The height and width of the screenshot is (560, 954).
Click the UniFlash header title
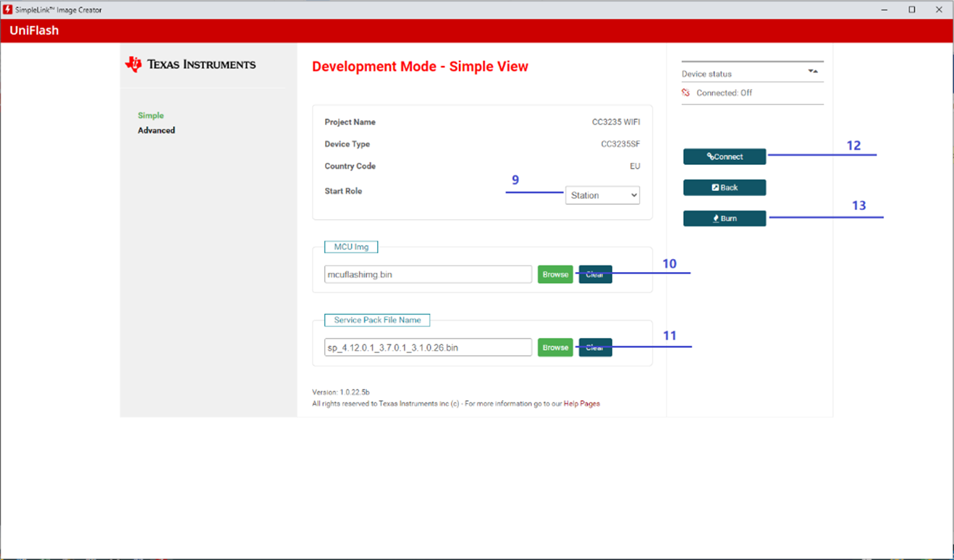(34, 30)
